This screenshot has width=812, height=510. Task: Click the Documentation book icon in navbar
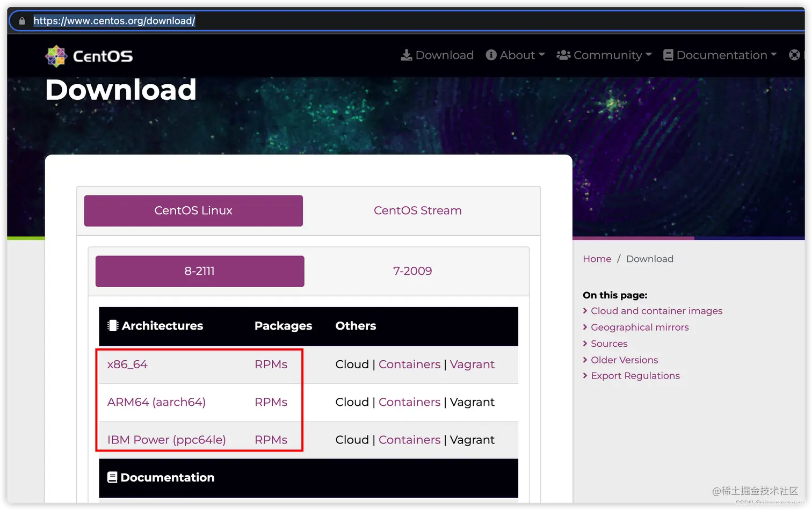point(668,55)
